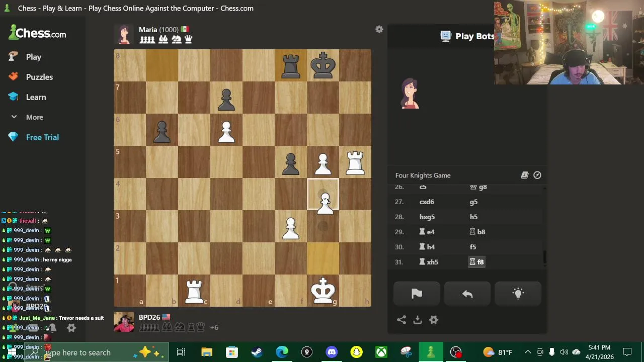Select move f5 in move list

tap(473, 247)
